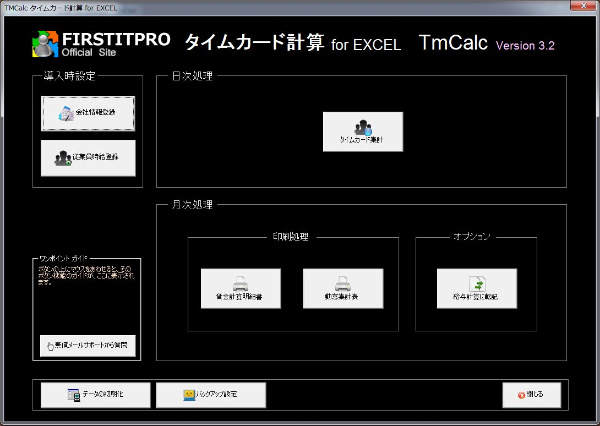
Task: Click the 'ワンポイントガイド' panel heading
Action: click(64, 258)
